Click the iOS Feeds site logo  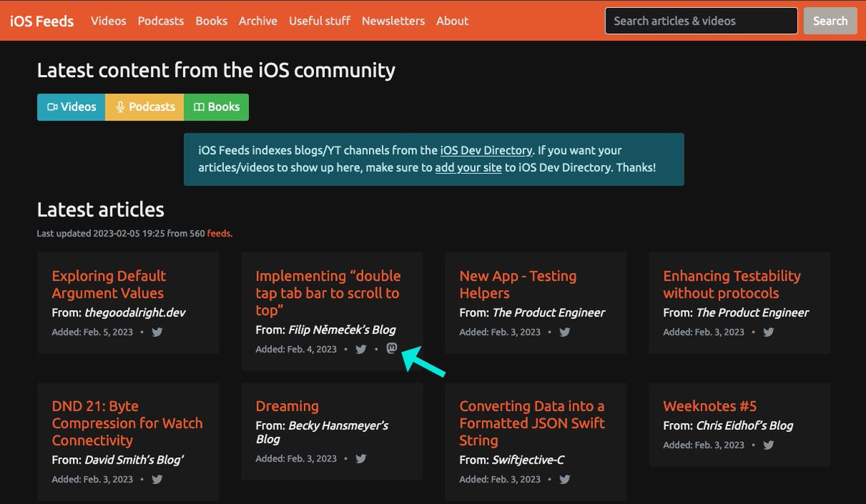[42, 21]
